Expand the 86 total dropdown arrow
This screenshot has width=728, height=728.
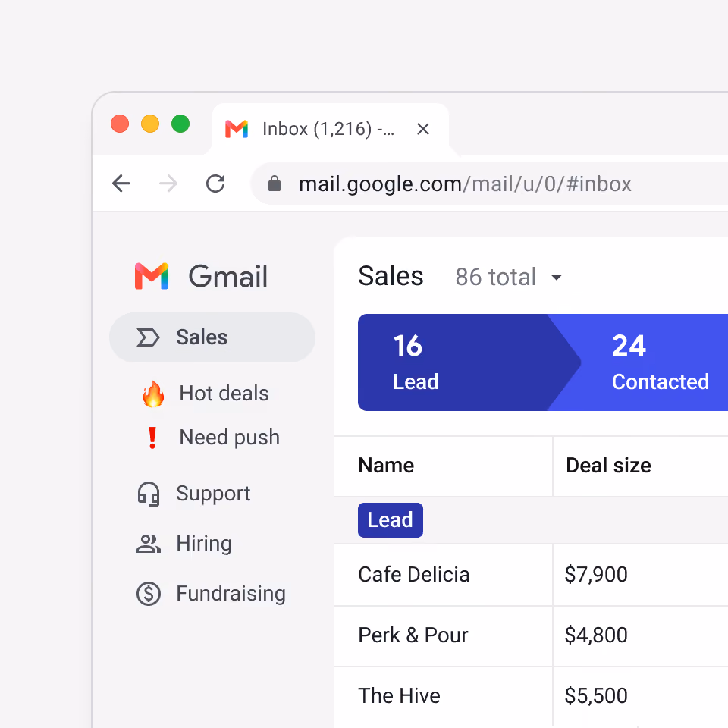pyautogui.click(x=556, y=278)
